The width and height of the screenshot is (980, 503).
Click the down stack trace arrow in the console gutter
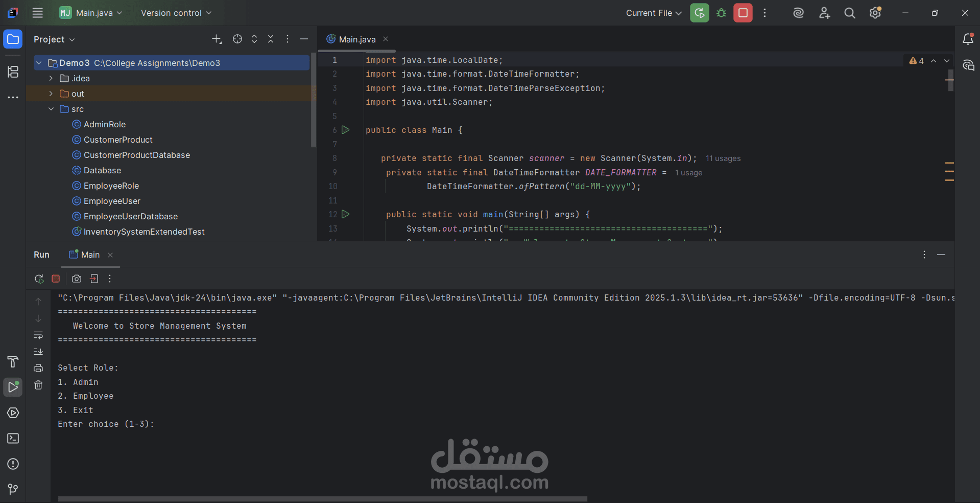click(x=38, y=318)
